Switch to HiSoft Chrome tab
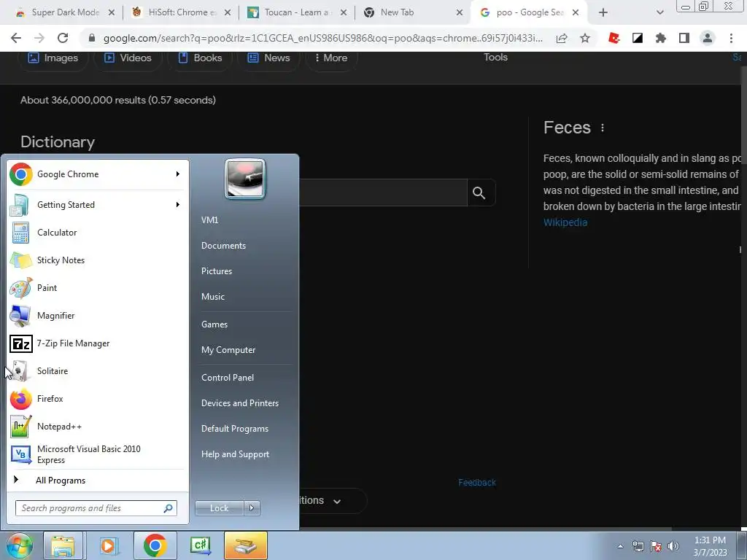 click(182, 13)
